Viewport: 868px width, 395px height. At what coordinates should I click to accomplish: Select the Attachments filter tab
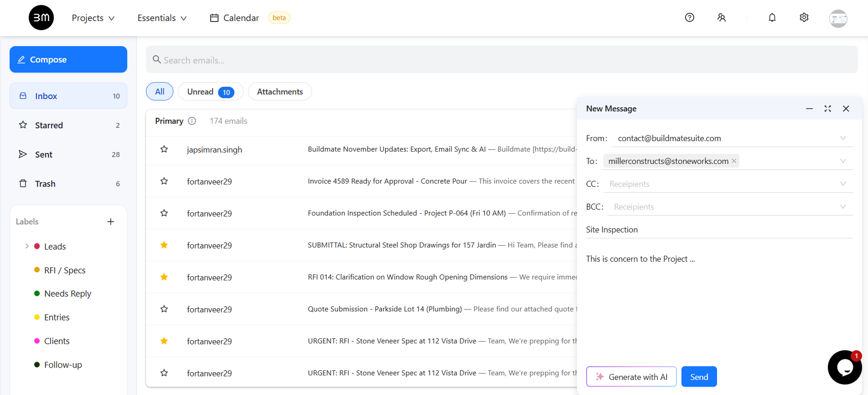[280, 91]
